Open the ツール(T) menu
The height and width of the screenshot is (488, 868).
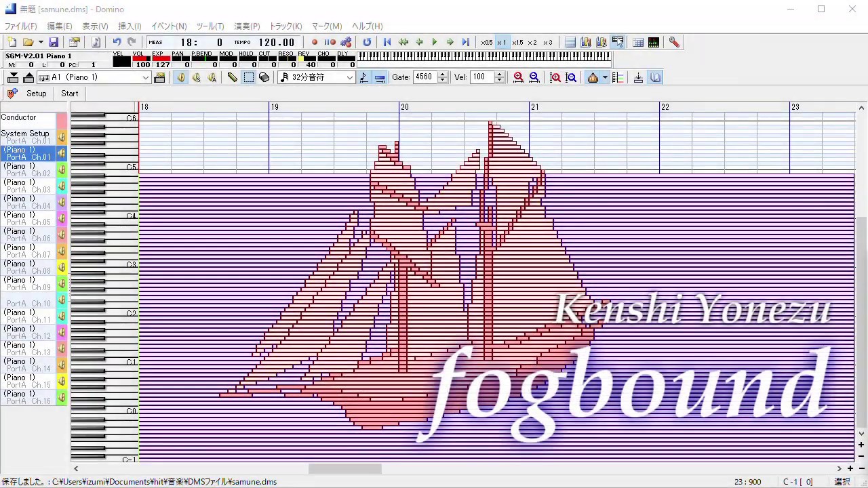point(210,26)
